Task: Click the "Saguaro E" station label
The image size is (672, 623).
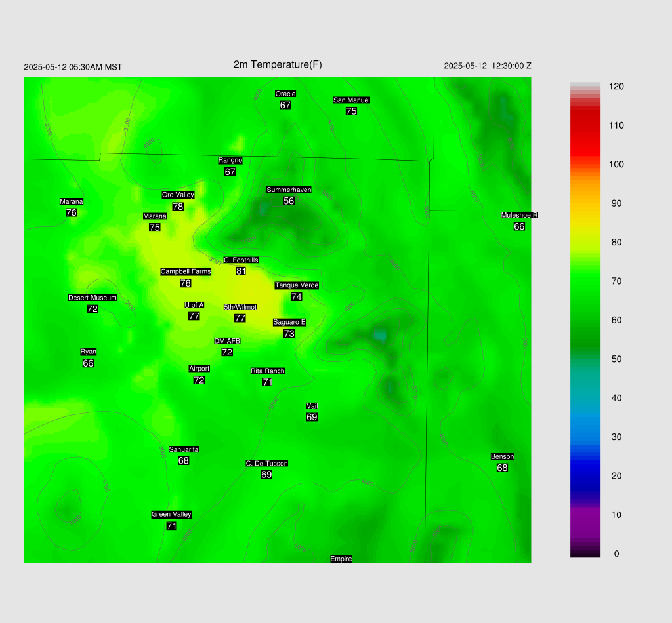Action: (x=289, y=322)
